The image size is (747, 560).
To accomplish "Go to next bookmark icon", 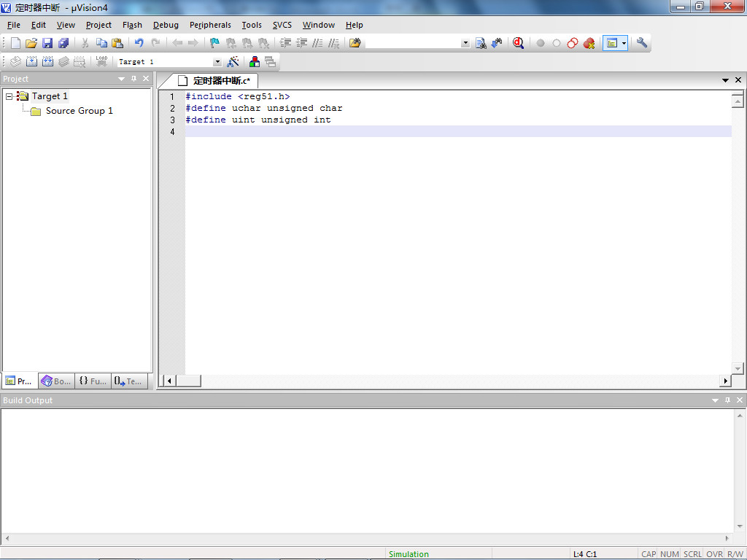I will tap(247, 43).
